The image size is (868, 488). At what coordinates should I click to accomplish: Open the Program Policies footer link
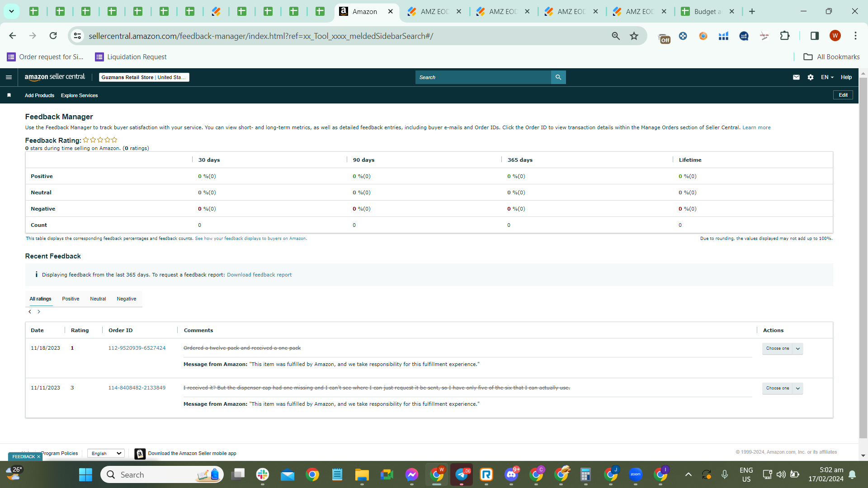pyautogui.click(x=59, y=453)
